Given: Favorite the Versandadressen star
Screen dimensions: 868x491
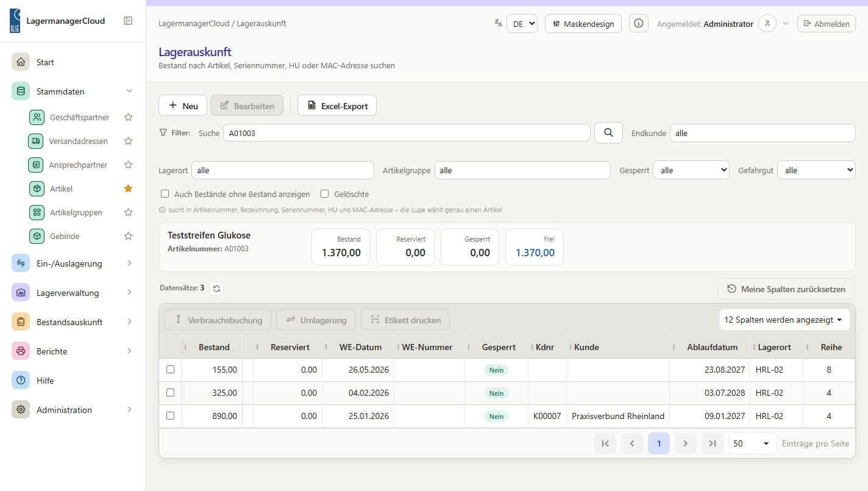Looking at the screenshot, I should pyautogui.click(x=128, y=141).
